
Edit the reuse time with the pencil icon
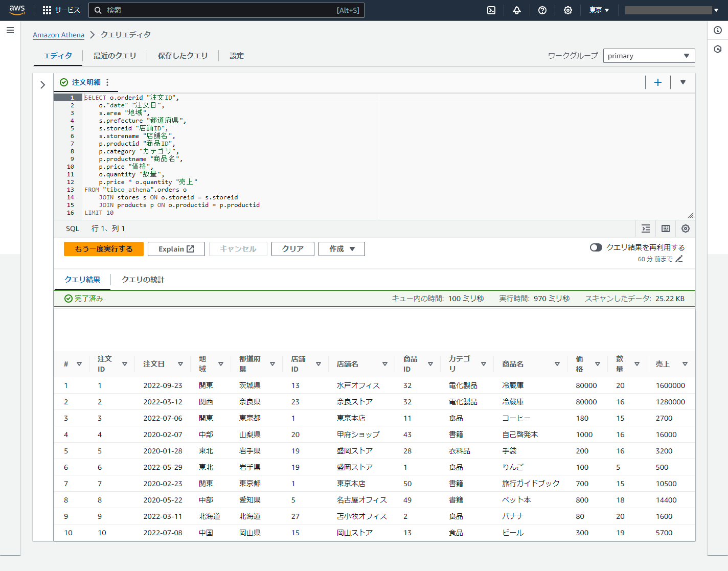coord(679,259)
